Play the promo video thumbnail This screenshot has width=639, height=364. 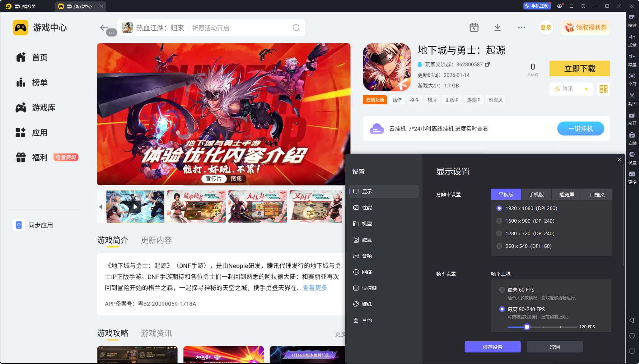pos(135,206)
